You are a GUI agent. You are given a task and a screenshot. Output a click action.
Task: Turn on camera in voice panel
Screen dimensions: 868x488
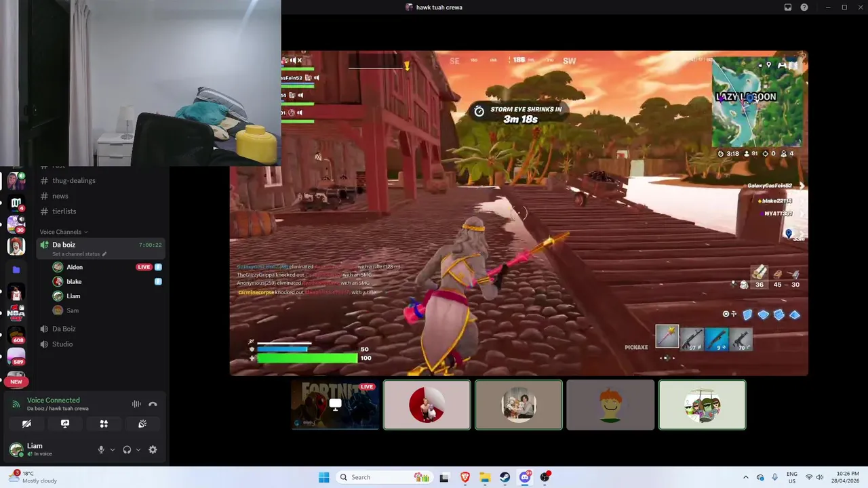tap(26, 424)
